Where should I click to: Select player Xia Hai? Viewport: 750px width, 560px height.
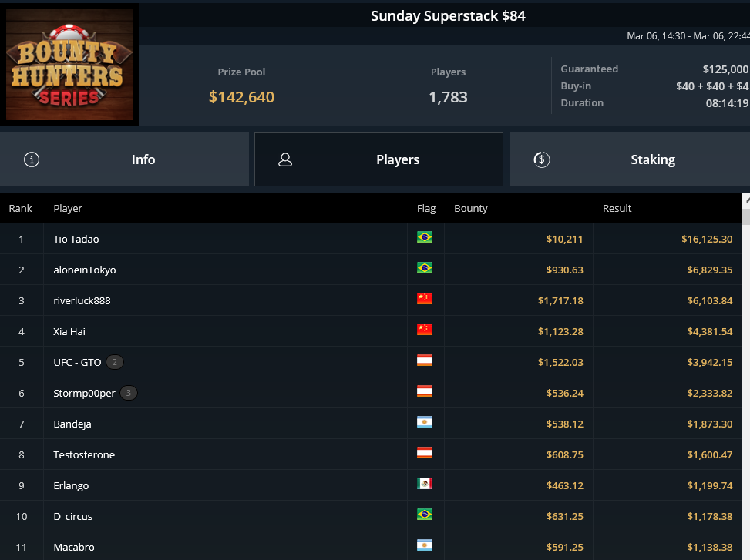70,331
